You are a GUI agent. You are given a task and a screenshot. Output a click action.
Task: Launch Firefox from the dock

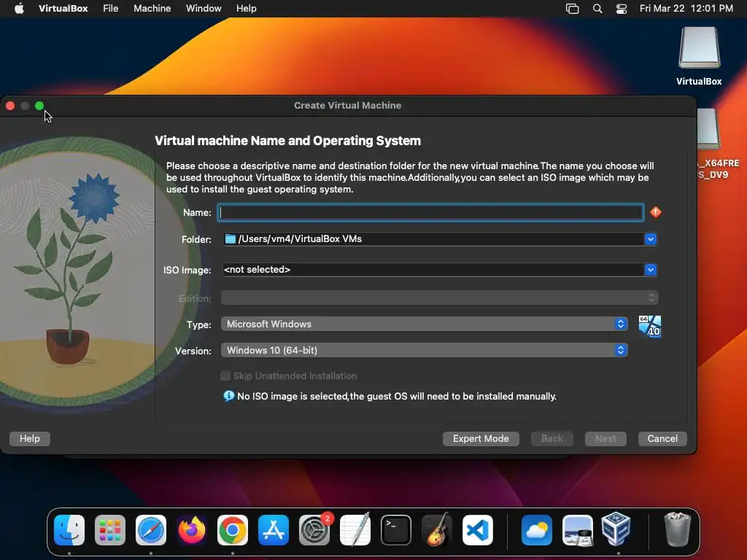point(192,530)
